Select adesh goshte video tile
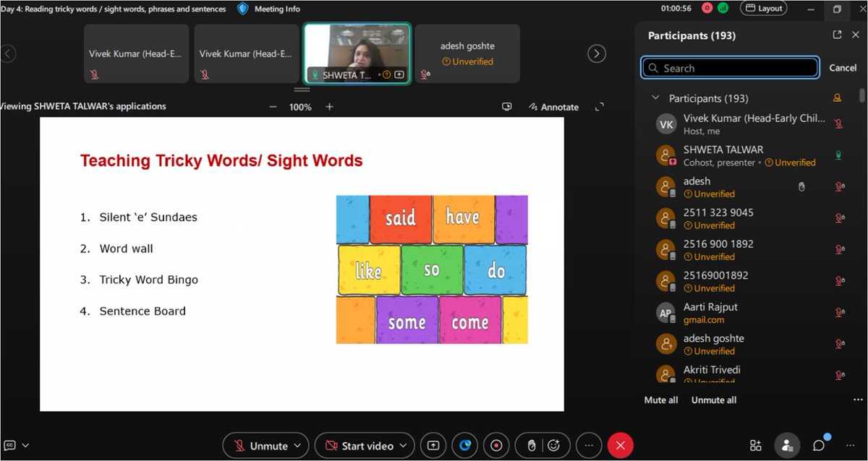 tap(467, 53)
